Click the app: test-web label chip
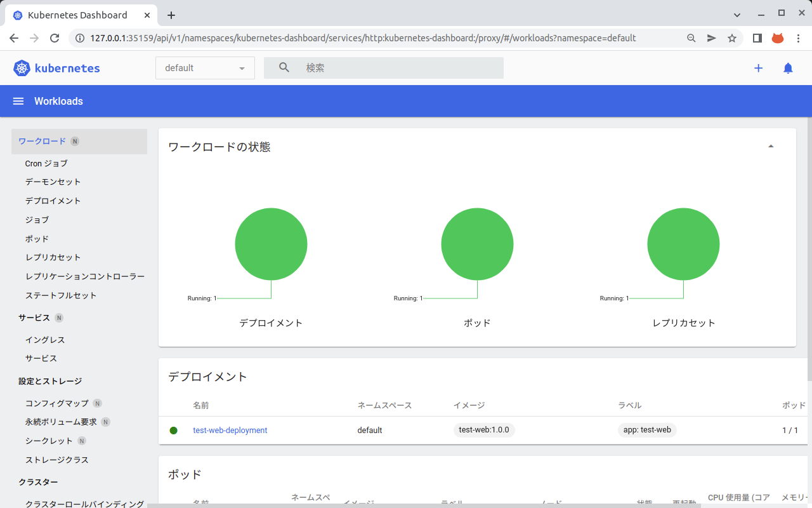812x508 pixels. [x=647, y=430]
